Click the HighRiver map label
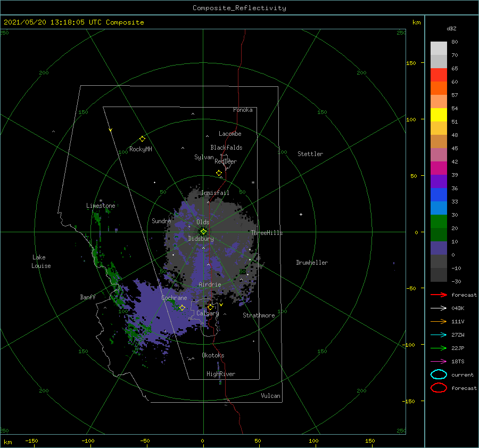Image resolution: width=479 pixels, height=448 pixels. pos(221,374)
